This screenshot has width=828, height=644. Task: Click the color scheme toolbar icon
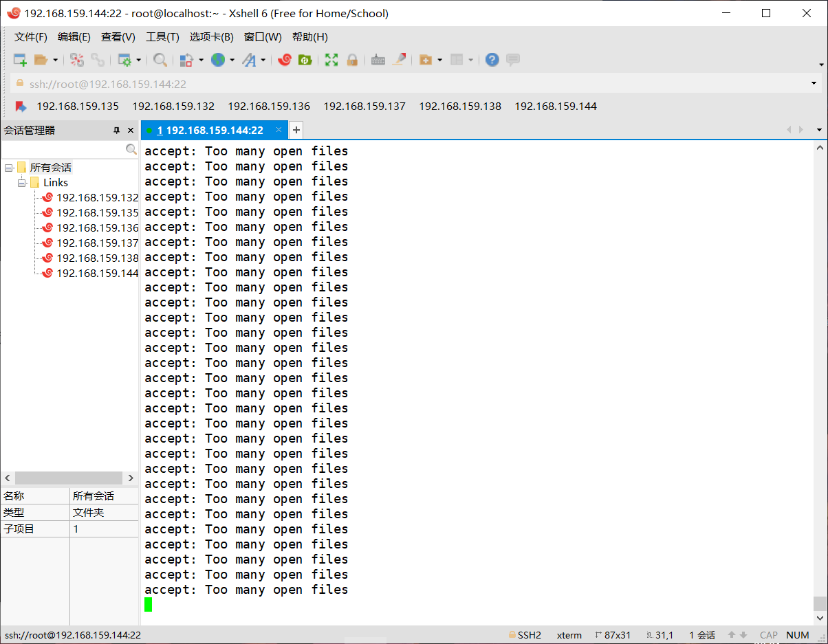[186, 60]
